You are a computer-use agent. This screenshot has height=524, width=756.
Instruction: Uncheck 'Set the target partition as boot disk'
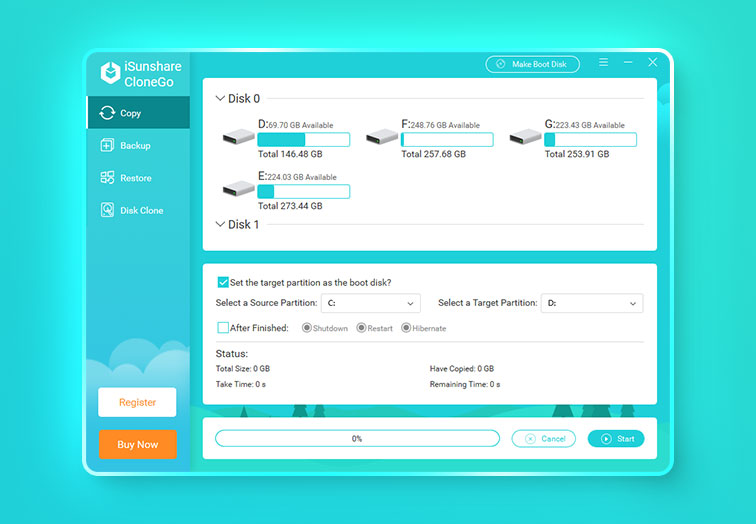pos(223,282)
